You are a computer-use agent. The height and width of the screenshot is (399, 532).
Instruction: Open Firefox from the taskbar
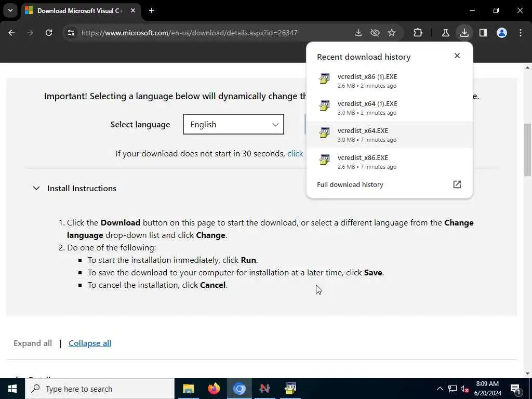click(214, 389)
